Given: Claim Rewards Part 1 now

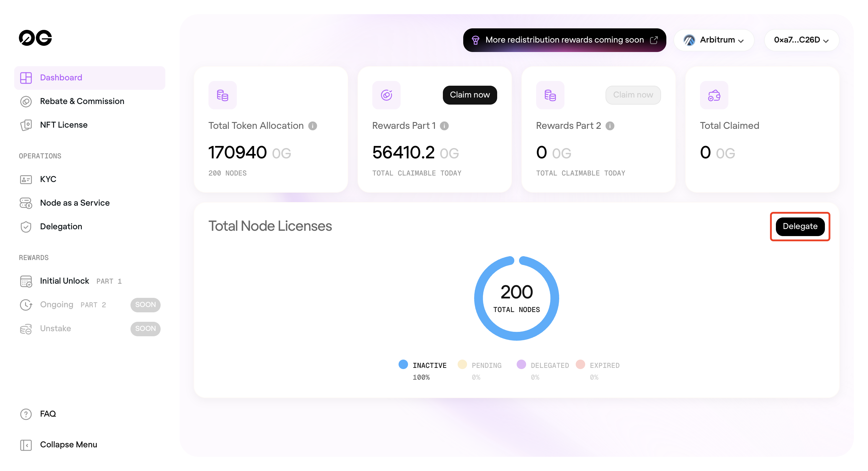Looking at the screenshot, I should click(469, 95).
